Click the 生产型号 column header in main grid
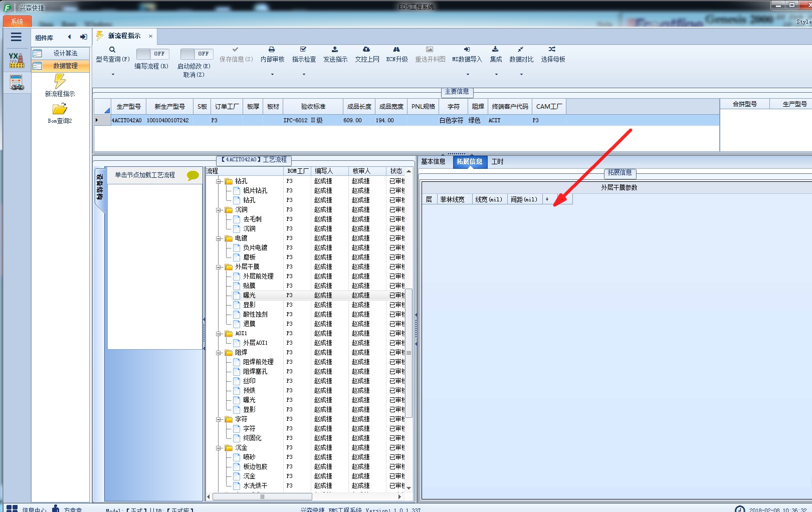This screenshot has width=812, height=512. coord(129,107)
